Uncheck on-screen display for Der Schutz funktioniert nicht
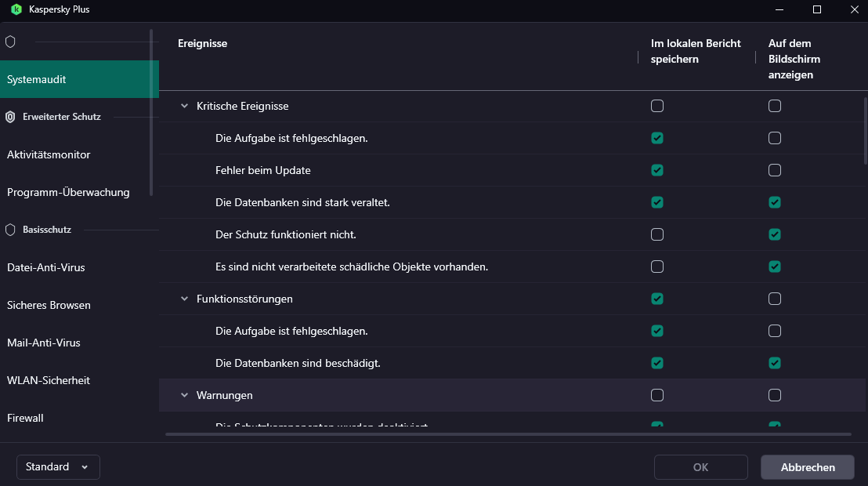Image resolution: width=868 pixels, height=486 pixels. (775, 234)
